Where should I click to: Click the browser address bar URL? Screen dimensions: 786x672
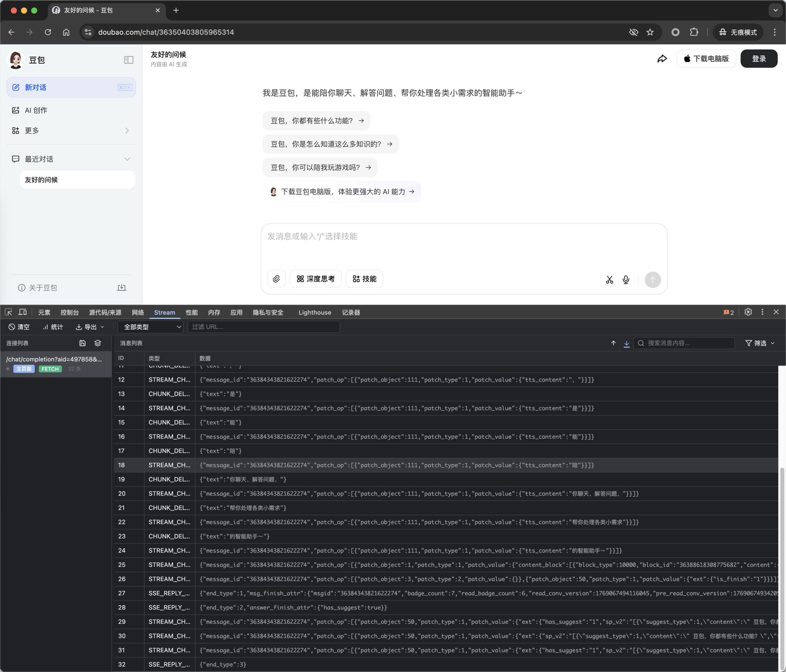166,32
